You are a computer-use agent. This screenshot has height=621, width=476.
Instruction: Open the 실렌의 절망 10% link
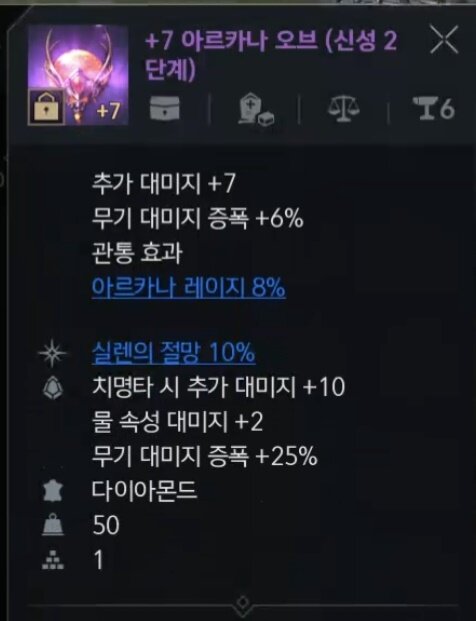pyautogui.click(x=173, y=352)
